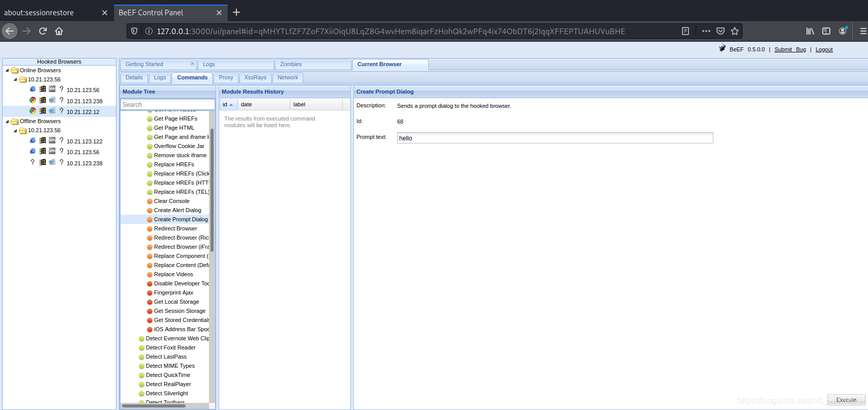Open the page actions three-dots menu
The width and height of the screenshot is (868, 410).
pos(706,31)
